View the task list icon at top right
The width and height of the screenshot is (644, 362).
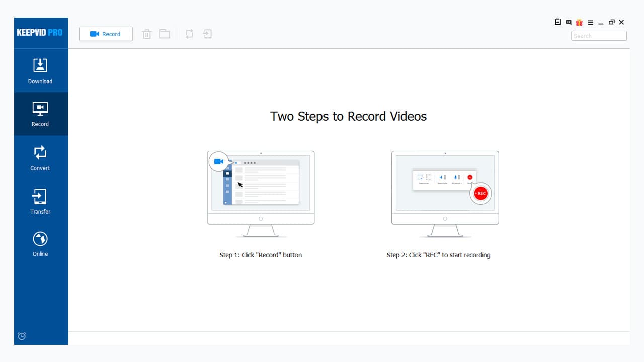(557, 22)
